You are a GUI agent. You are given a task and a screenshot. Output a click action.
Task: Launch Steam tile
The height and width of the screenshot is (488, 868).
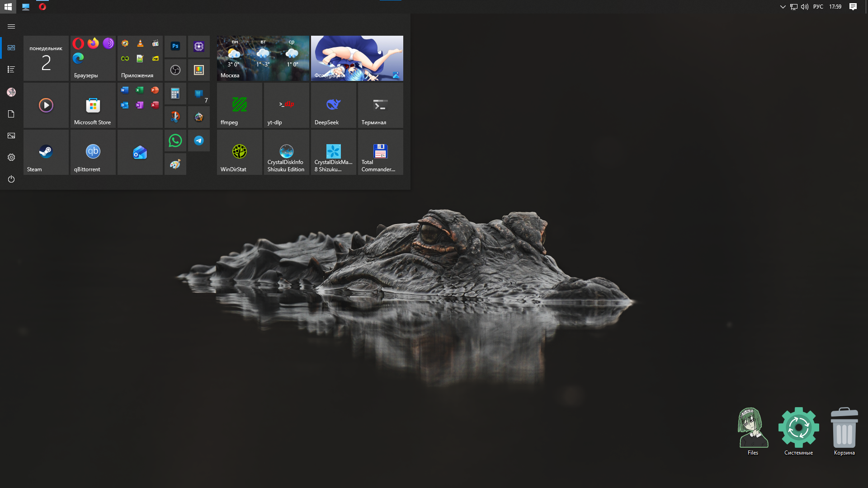pos(46,152)
